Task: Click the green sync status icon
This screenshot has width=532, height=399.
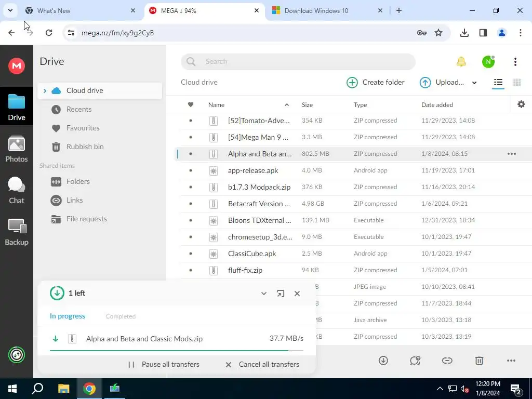Action: point(17,355)
